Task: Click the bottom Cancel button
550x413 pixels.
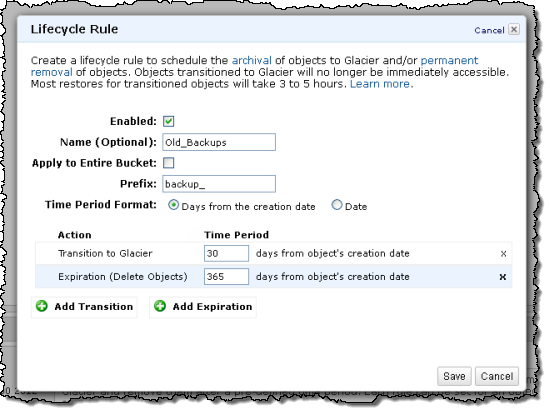Action: coord(497,376)
